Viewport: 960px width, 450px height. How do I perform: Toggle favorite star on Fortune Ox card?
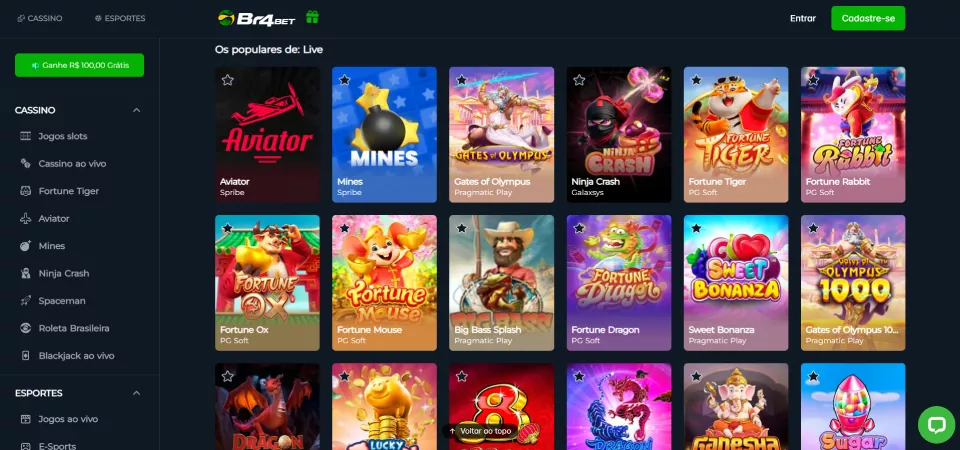pos(227,228)
